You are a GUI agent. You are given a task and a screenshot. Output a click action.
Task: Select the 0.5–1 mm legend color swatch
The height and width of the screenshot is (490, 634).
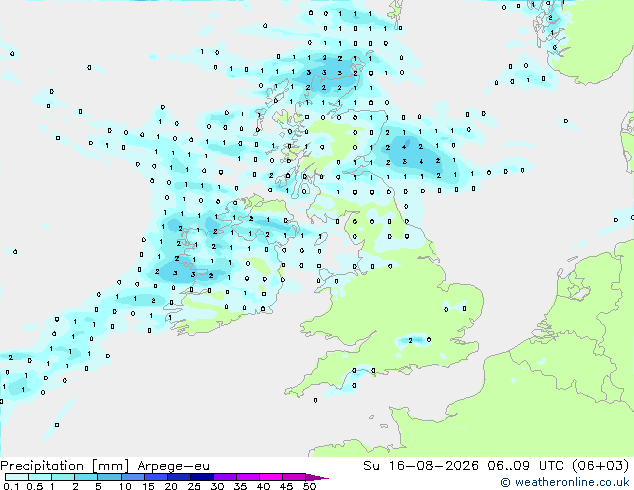coord(40,477)
